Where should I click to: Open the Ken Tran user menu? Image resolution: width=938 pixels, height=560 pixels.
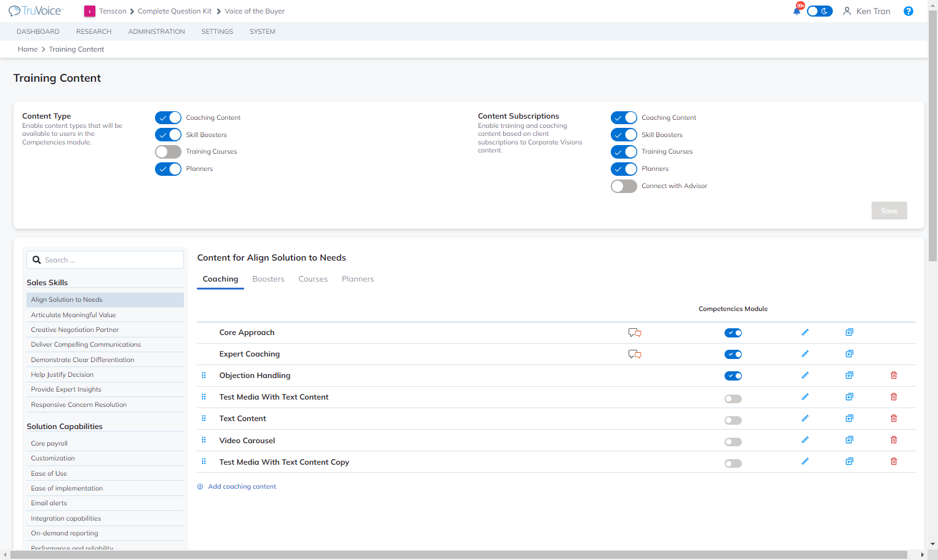pos(867,11)
